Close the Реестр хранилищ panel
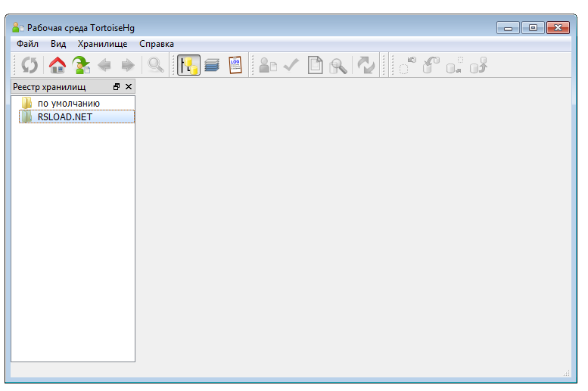 pos(129,87)
